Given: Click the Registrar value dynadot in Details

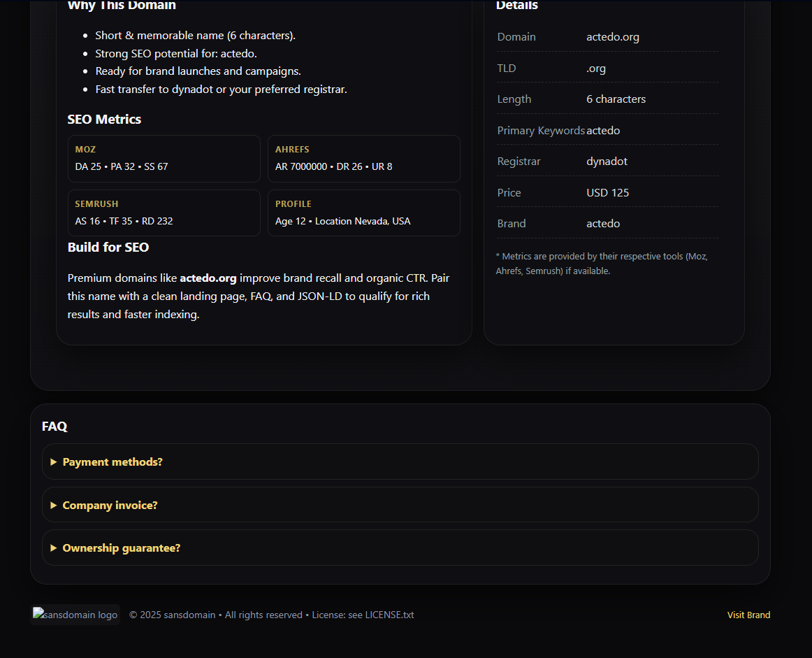Looking at the screenshot, I should (607, 162).
